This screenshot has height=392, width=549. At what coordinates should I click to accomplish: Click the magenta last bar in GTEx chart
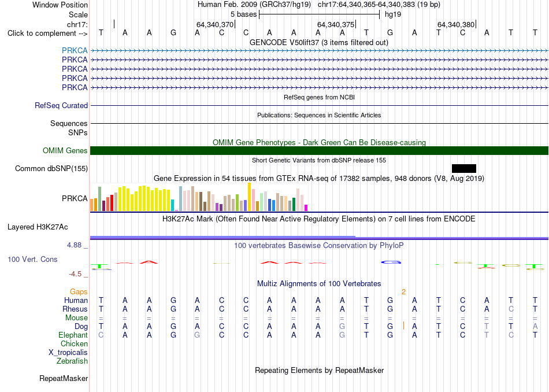tap(306, 208)
